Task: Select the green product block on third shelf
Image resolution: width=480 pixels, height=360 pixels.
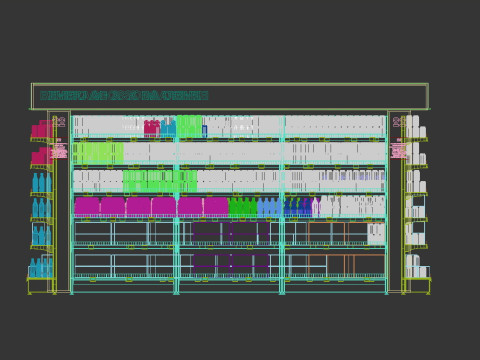Action: pos(160,181)
